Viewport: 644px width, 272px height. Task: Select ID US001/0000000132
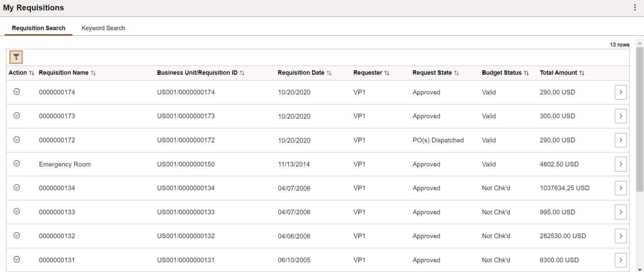pos(186,236)
